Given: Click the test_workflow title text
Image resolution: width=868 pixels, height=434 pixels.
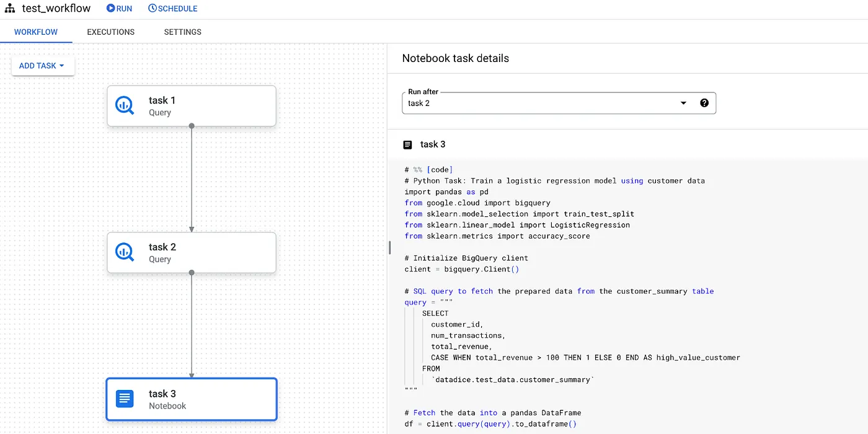Looking at the screenshot, I should (56, 9).
